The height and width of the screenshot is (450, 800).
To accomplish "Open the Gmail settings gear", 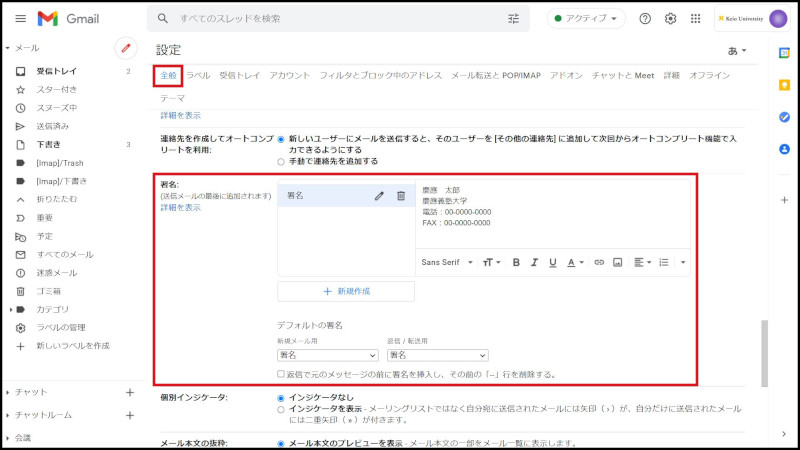I will pos(671,19).
